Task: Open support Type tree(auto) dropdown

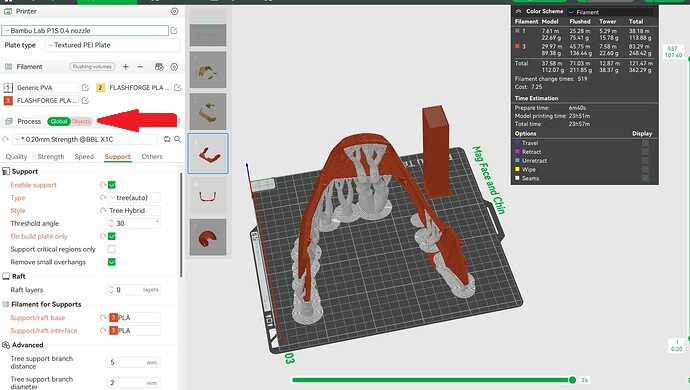Action: [x=134, y=198]
